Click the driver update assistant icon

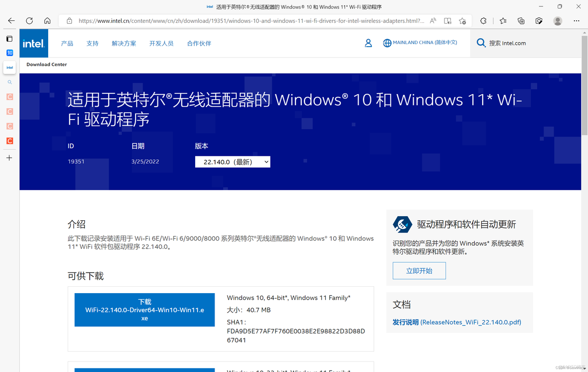tap(402, 224)
